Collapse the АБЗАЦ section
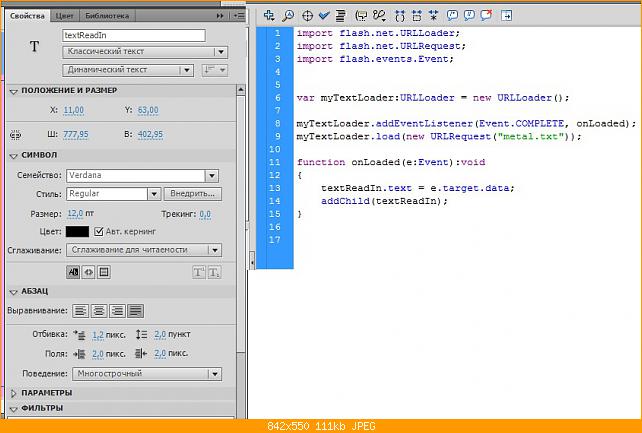642x433 pixels. coord(14,292)
